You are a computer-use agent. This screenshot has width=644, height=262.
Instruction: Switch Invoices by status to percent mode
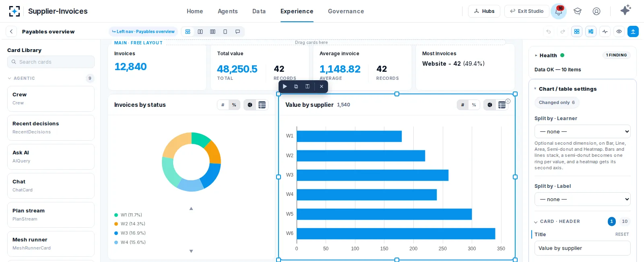point(234,105)
